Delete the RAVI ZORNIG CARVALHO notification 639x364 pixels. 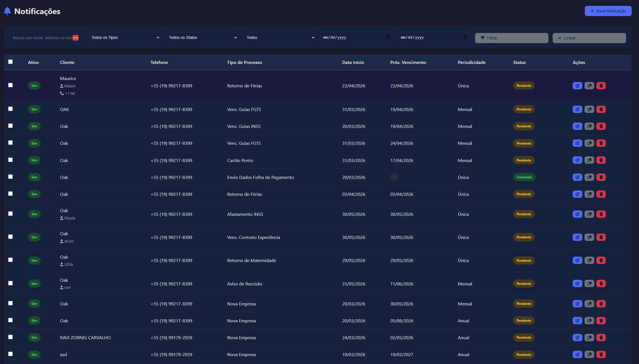[x=601, y=338]
